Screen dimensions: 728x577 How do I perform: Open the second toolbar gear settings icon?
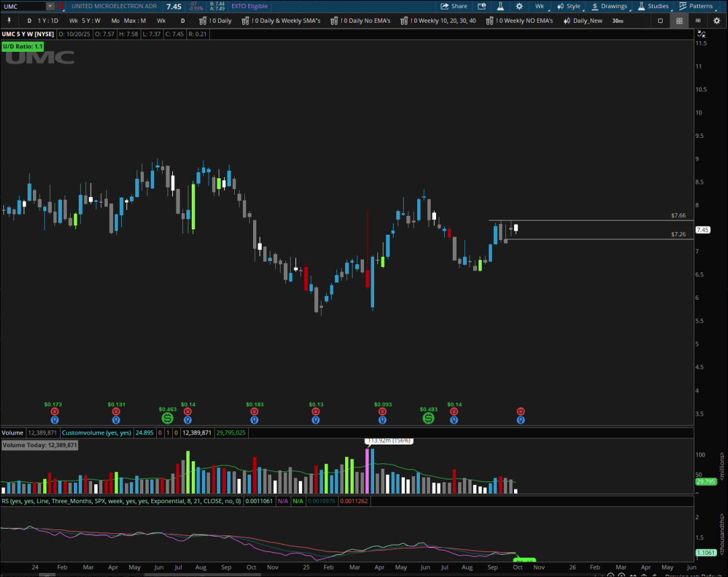click(x=717, y=21)
